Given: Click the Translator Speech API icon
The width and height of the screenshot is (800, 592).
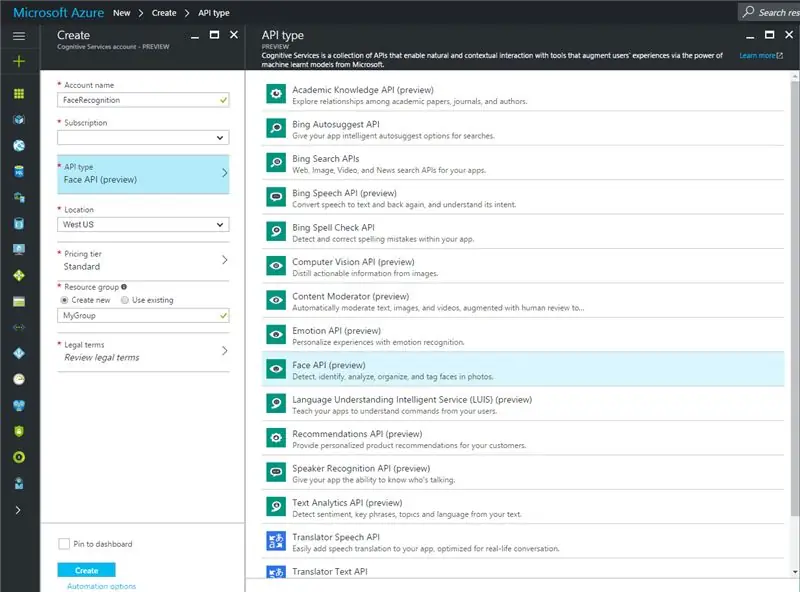Looking at the screenshot, I should [x=276, y=541].
